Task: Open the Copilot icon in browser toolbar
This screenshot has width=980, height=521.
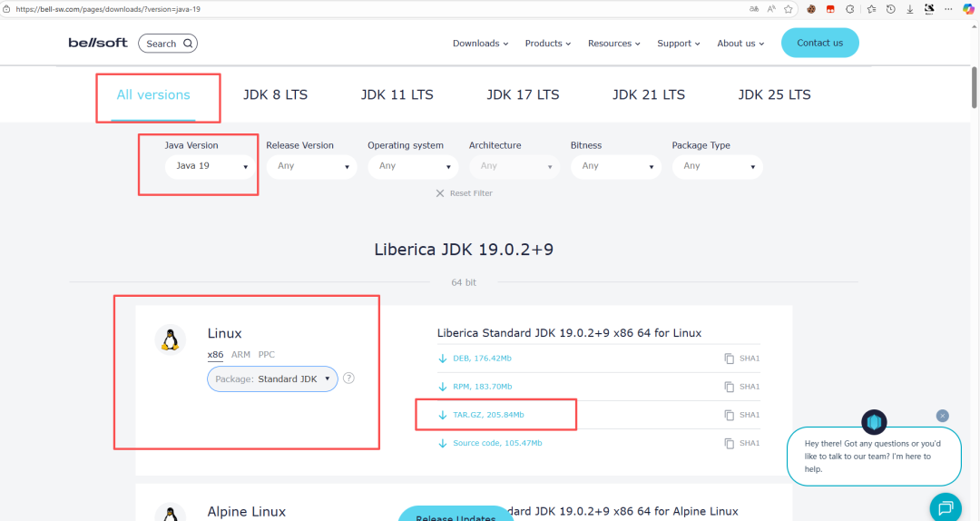Action: pos(968,9)
